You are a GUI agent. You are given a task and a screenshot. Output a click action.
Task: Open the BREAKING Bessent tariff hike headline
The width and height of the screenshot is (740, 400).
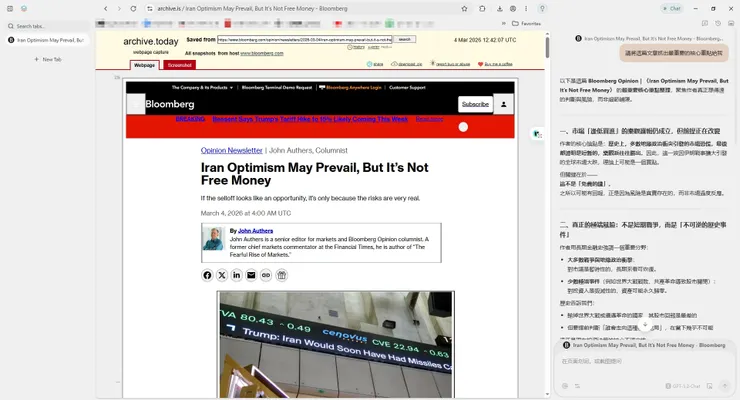coord(310,119)
